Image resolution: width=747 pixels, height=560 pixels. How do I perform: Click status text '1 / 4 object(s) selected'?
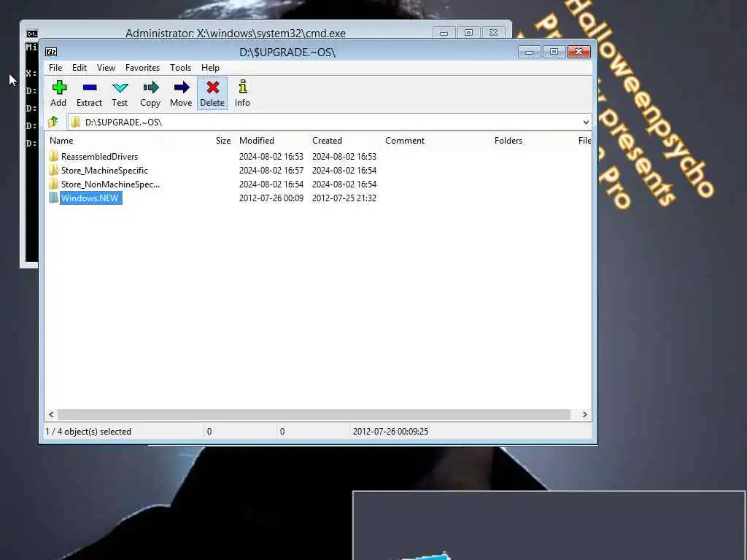point(88,432)
